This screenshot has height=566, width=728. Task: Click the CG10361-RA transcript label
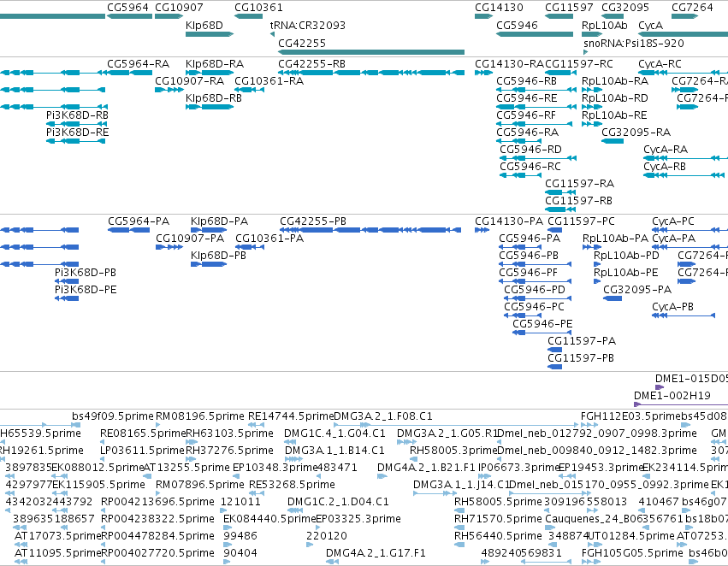269,80
